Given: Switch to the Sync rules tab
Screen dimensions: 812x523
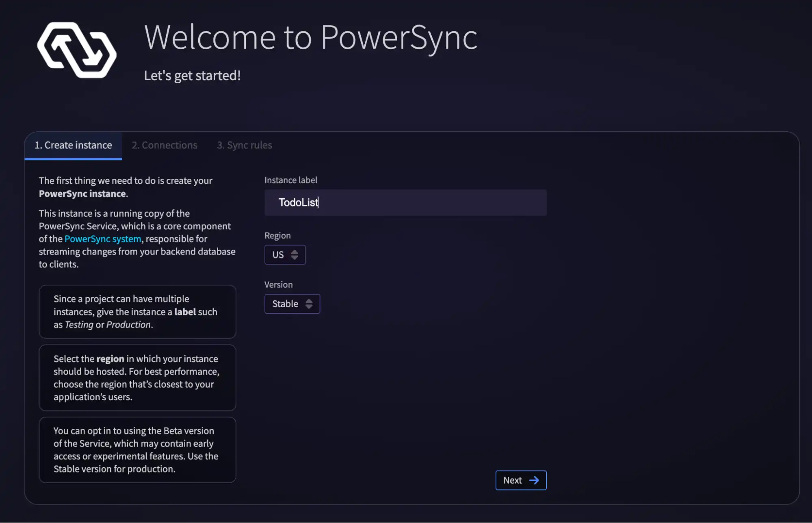Looking at the screenshot, I should point(244,145).
